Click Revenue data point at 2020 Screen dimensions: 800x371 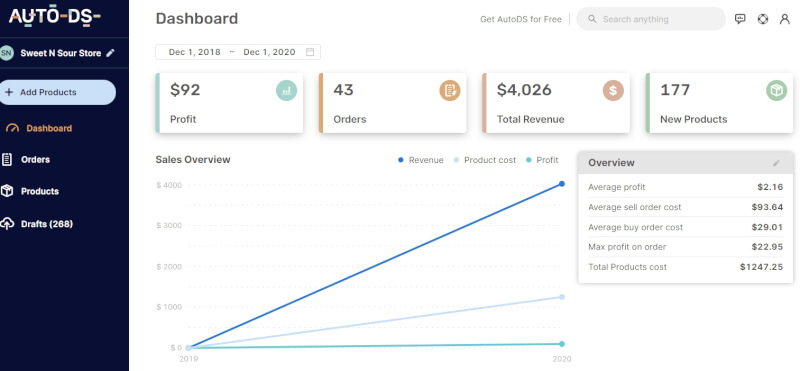[x=562, y=184]
